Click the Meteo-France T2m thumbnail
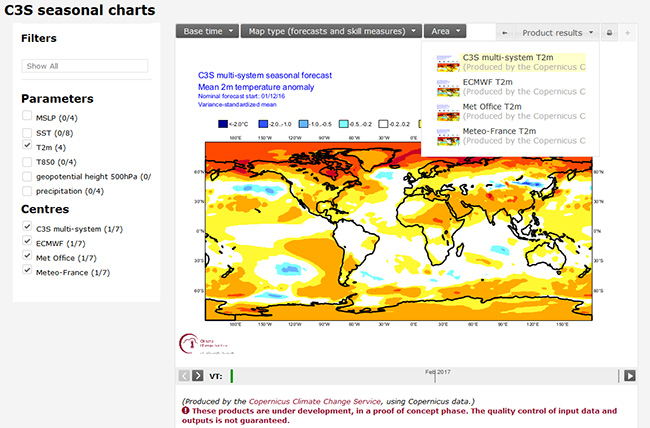 pyautogui.click(x=448, y=137)
